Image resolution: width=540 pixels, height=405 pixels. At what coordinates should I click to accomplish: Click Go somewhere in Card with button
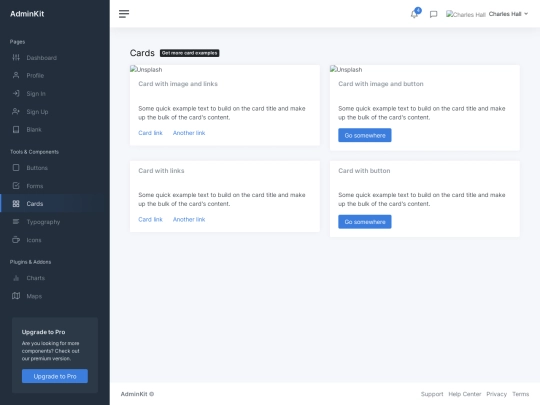(365, 222)
